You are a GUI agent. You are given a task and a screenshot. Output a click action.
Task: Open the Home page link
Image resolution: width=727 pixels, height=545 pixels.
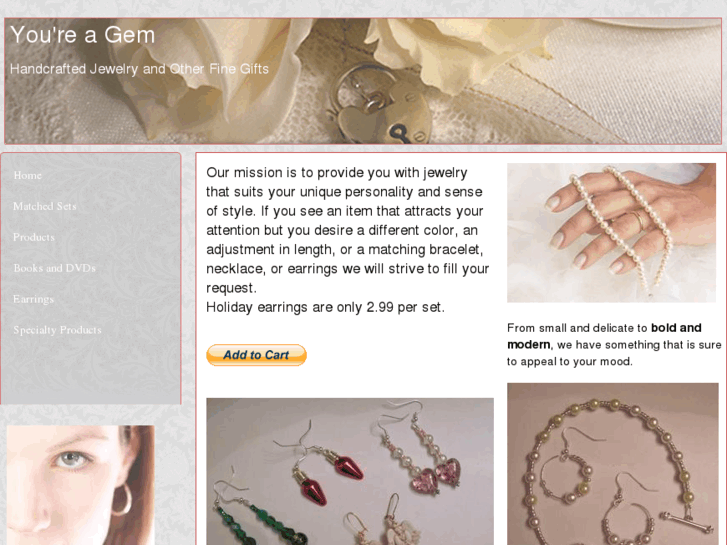[27, 175]
